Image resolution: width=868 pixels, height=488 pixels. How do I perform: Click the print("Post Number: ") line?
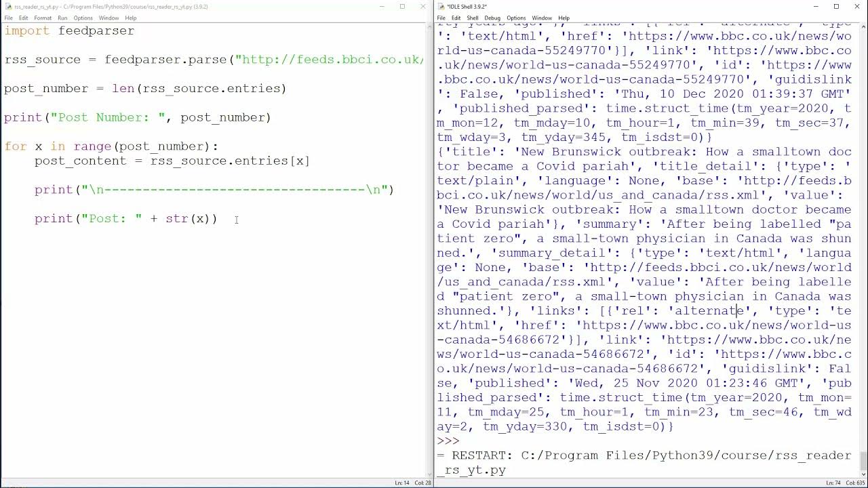(x=138, y=117)
